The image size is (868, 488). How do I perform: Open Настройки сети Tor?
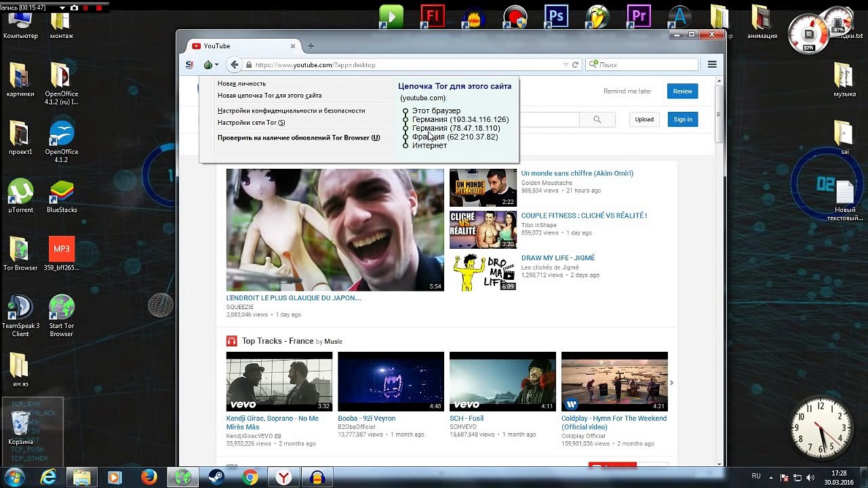point(251,123)
